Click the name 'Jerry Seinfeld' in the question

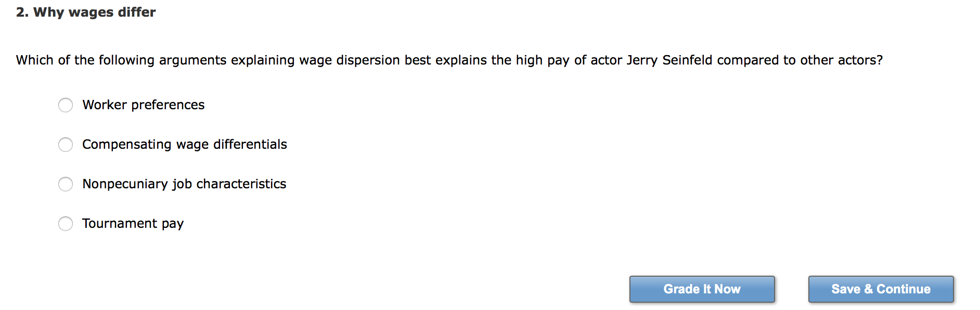point(669,60)
